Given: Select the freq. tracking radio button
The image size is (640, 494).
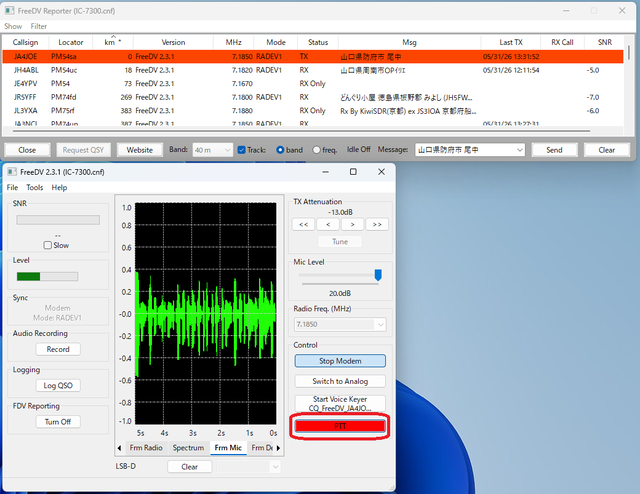Looking at the screenshot, I should pyautogui.click(x=316, y=150).
